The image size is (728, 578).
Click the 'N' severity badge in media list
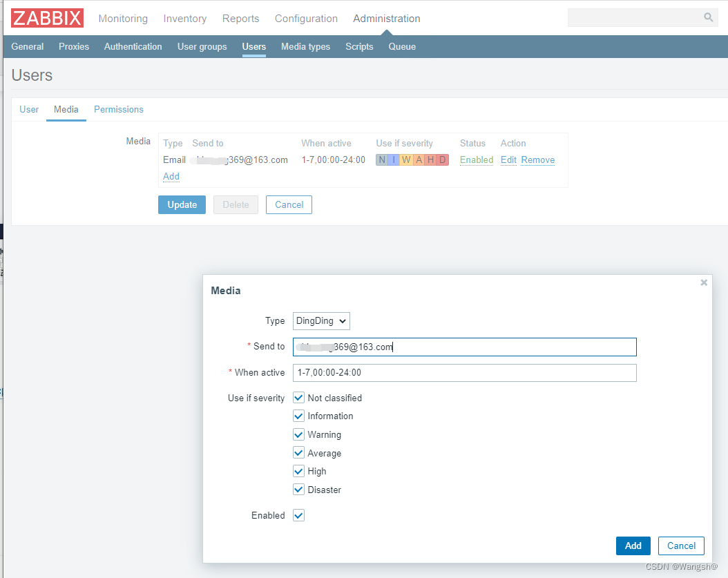(x=381, y=160)
